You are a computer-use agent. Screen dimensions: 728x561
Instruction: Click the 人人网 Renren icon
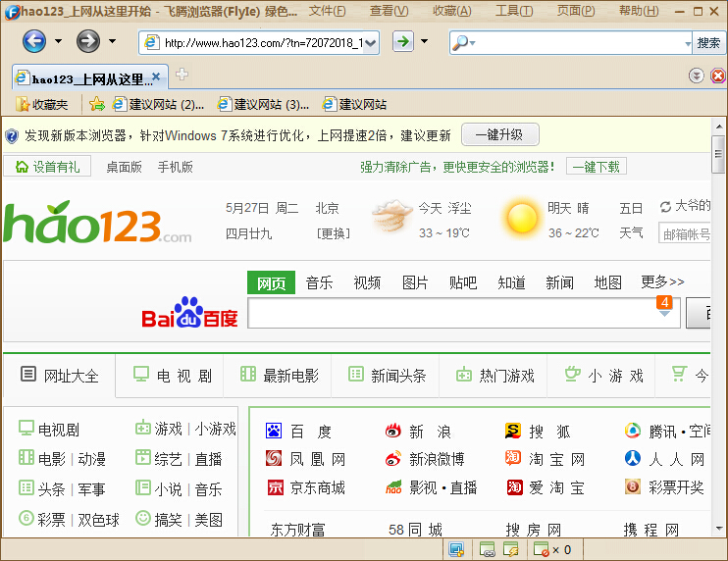(x=633, y=459)
